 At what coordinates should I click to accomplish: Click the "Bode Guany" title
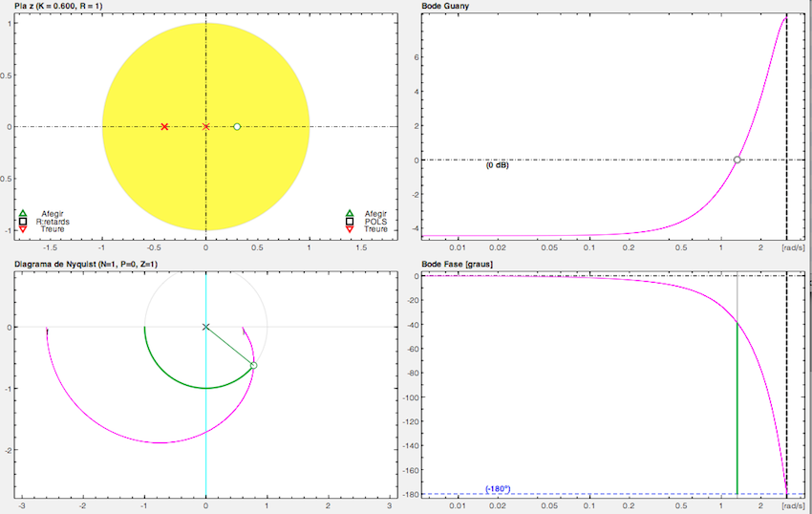click(445, 6)
